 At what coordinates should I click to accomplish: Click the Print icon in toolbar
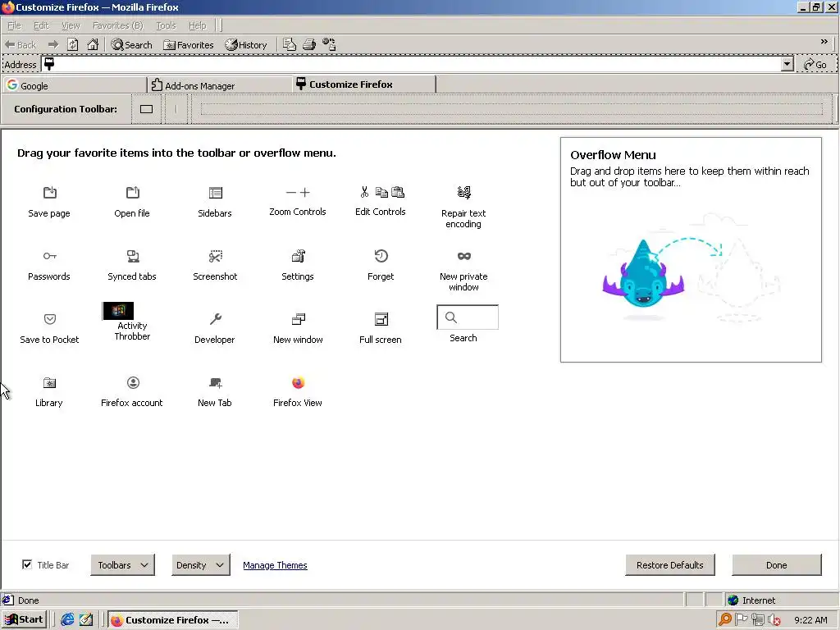309,44
